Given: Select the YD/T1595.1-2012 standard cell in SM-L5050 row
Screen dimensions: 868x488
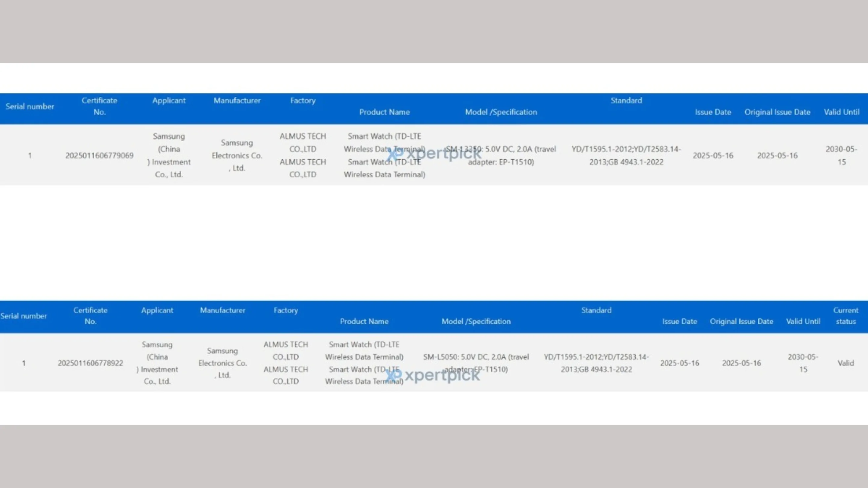Looking at the screenshot, I should 596,363.
